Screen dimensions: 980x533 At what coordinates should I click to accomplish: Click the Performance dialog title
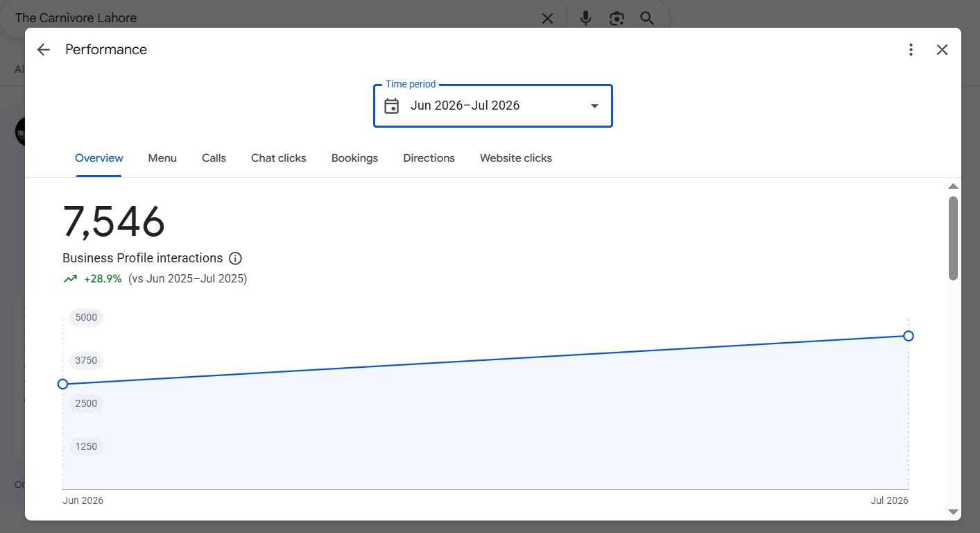[106, 49]
